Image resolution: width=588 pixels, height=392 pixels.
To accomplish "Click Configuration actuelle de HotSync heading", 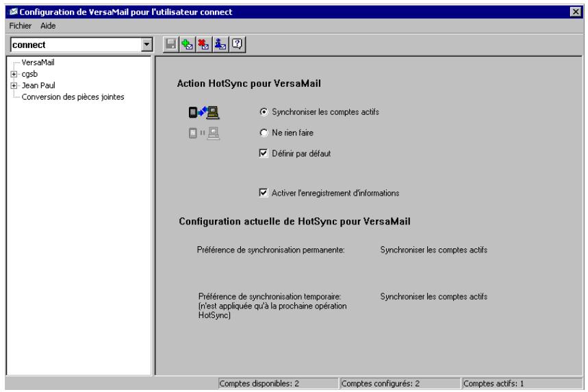I will (295, 222).
